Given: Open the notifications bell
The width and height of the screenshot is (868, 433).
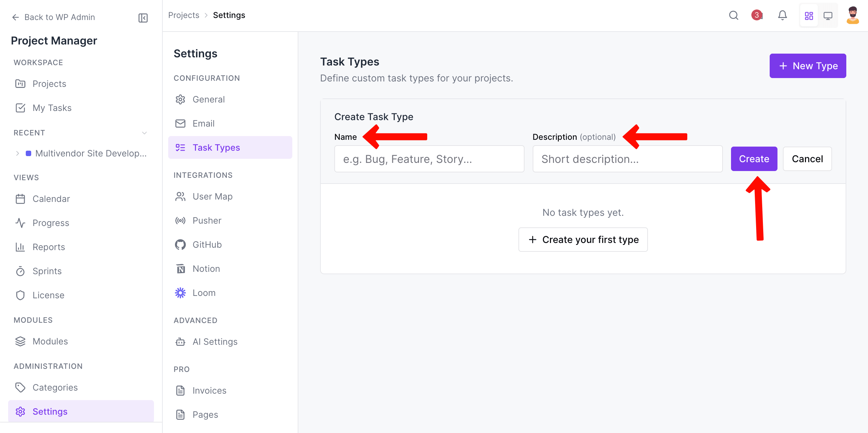Looking at the screenshot, I should [x=783, y=15].
